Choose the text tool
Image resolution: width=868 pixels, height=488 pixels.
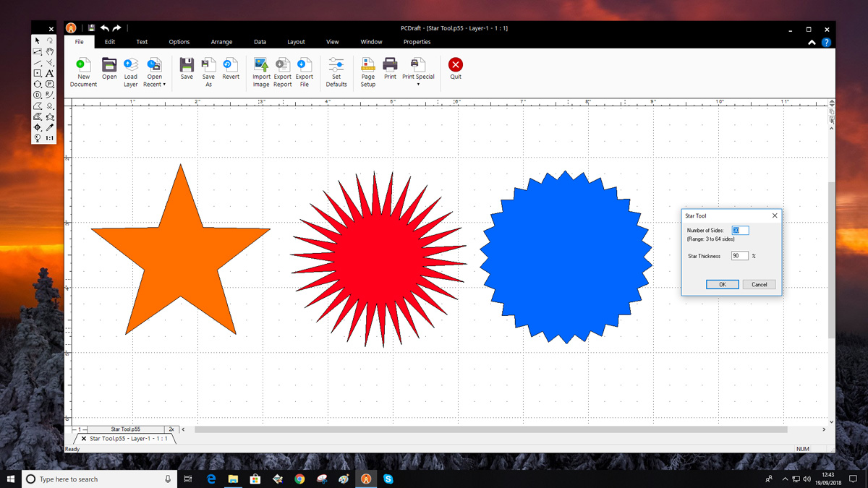tap(50, 73)
